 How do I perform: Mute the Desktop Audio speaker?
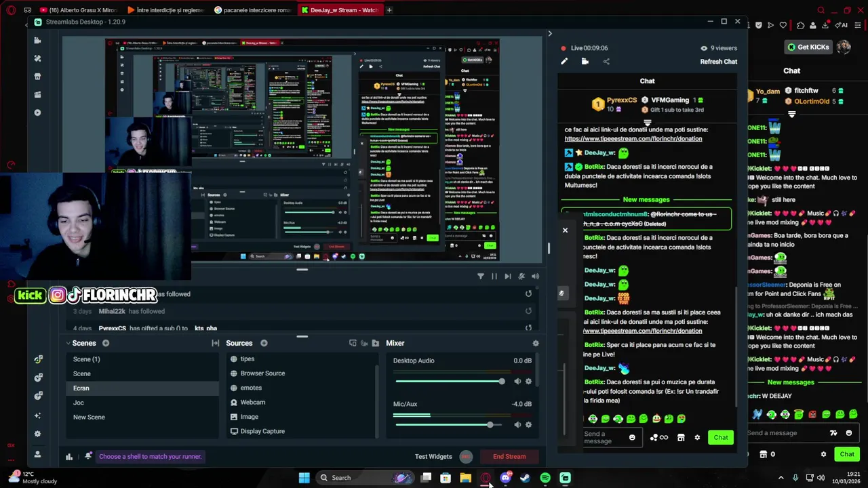click(x=517, y=382)
